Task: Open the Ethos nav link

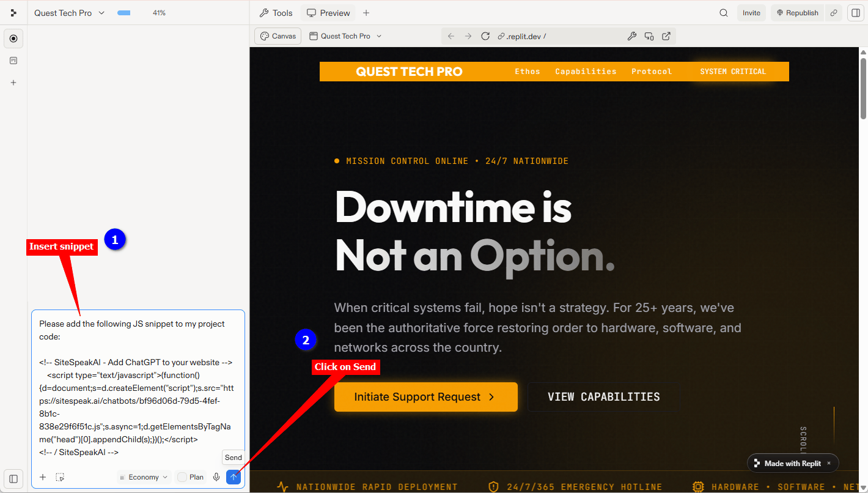Action: (528, 72)
